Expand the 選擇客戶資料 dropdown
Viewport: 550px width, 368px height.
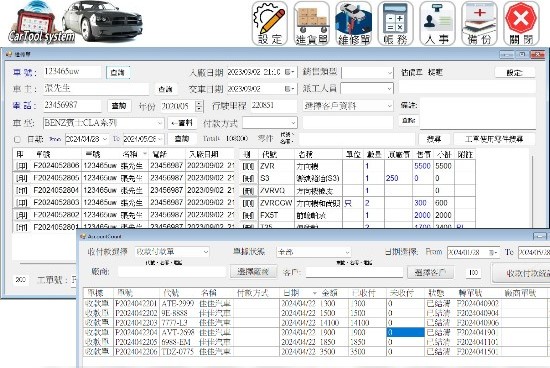[389, 106]
